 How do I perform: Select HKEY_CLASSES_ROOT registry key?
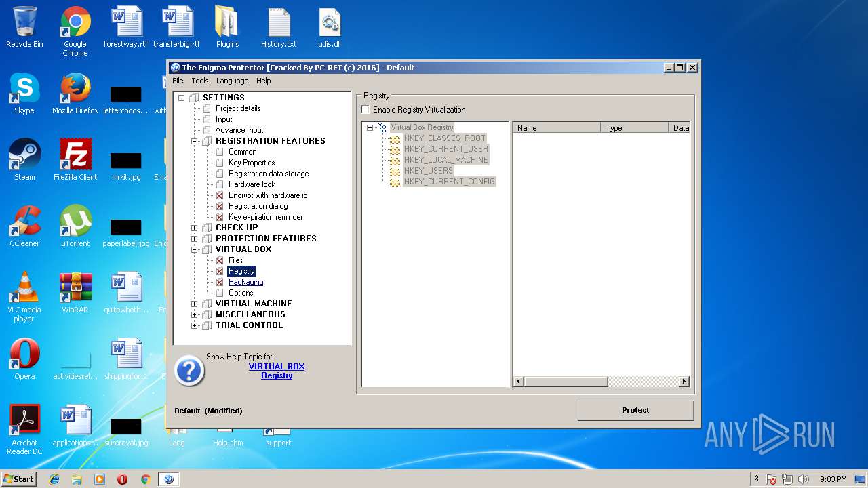[x=445, y=138]
